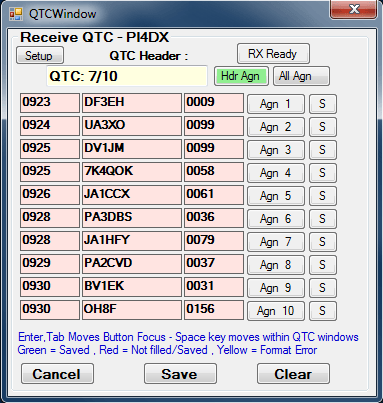Select the 7K4QOK callsign field

click(132, 172)
